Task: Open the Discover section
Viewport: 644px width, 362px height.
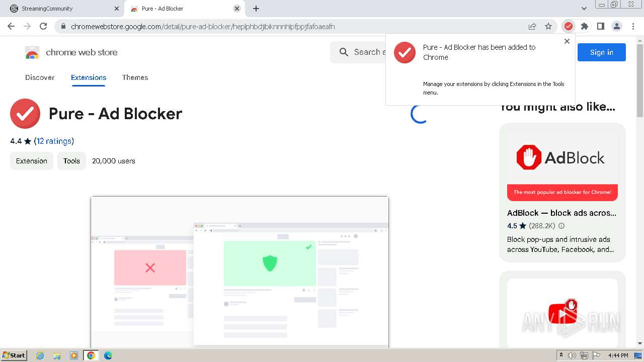Action: coord(40,77)
